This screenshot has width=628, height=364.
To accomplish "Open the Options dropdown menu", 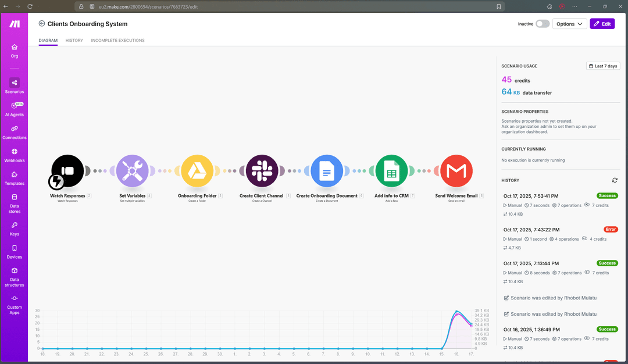I will (569, 23).
